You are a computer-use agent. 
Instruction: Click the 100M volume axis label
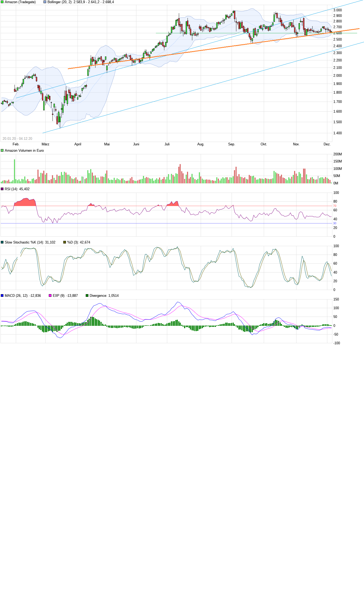(338, 169)
